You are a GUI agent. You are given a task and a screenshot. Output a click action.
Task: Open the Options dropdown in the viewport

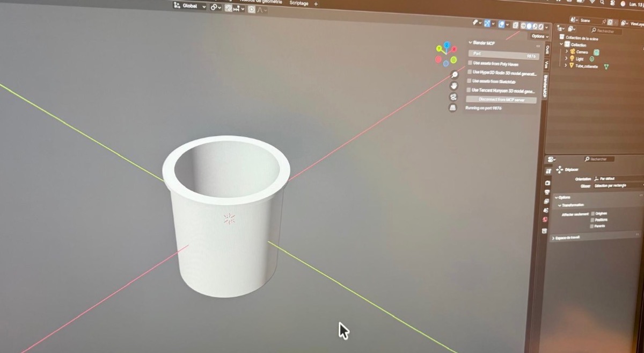(x=540, y=36)
